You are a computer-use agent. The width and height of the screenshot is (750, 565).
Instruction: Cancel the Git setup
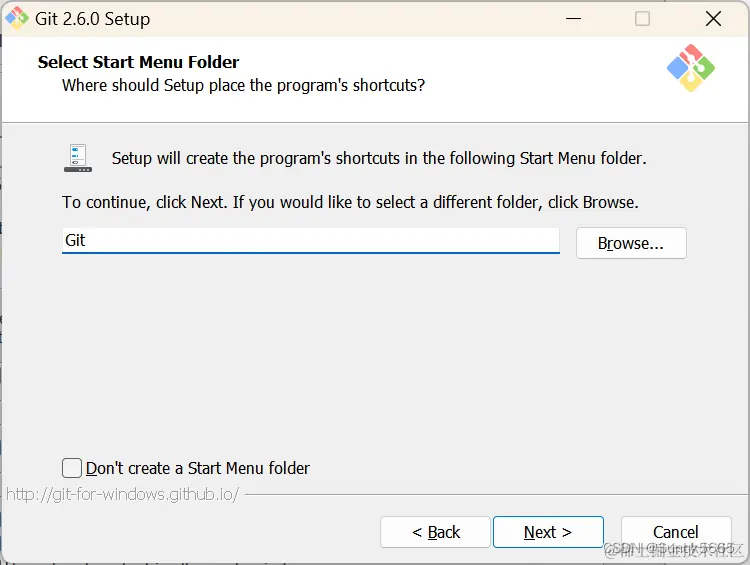(x=676, y=532)
